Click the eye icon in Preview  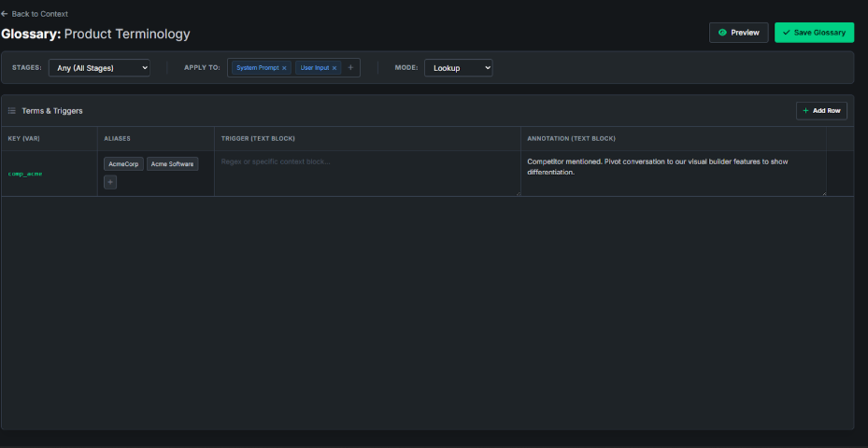click(x=723, y=33)
